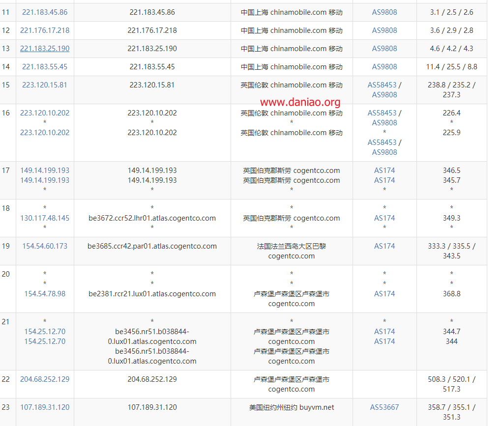Open IP link 130.117.48.145 in hop 18

45,218
